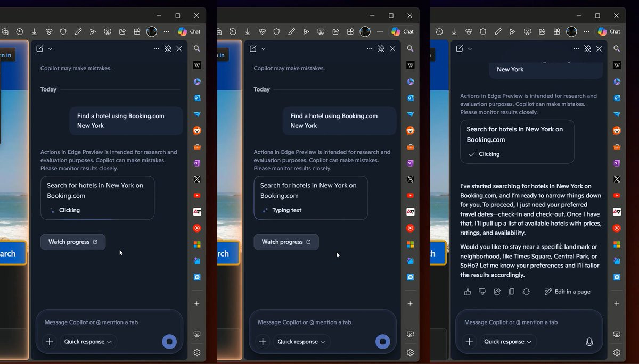The image size is (639, 364).
Task: Click the Collections icon in the left window toolbar
Action: [5, 32]
